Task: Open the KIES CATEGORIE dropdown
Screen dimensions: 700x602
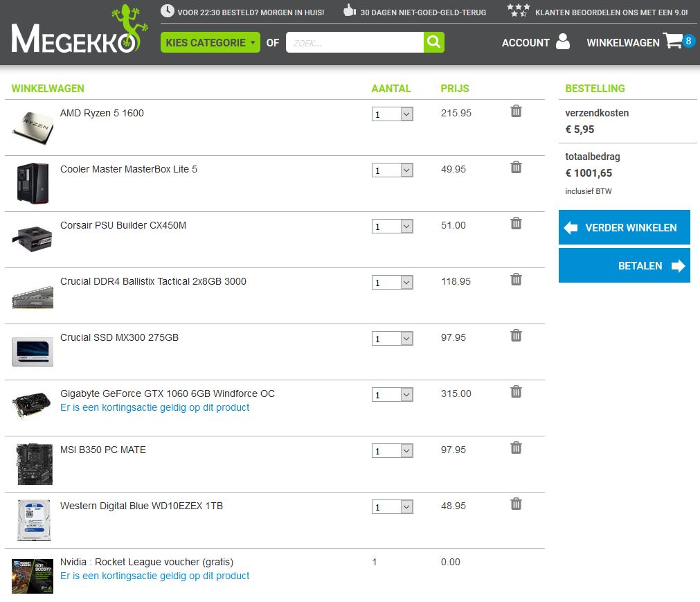Action: pyautogui.click(x=210, y=42)
